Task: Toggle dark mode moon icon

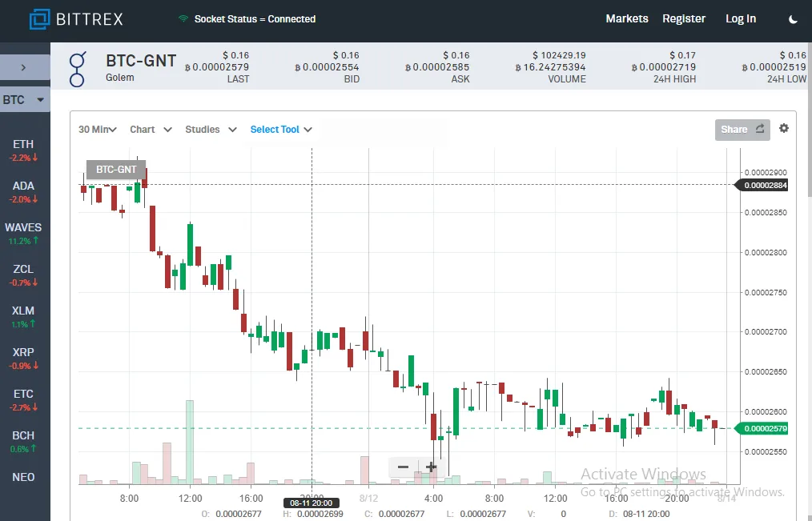Action: click(x=793, y=19)
